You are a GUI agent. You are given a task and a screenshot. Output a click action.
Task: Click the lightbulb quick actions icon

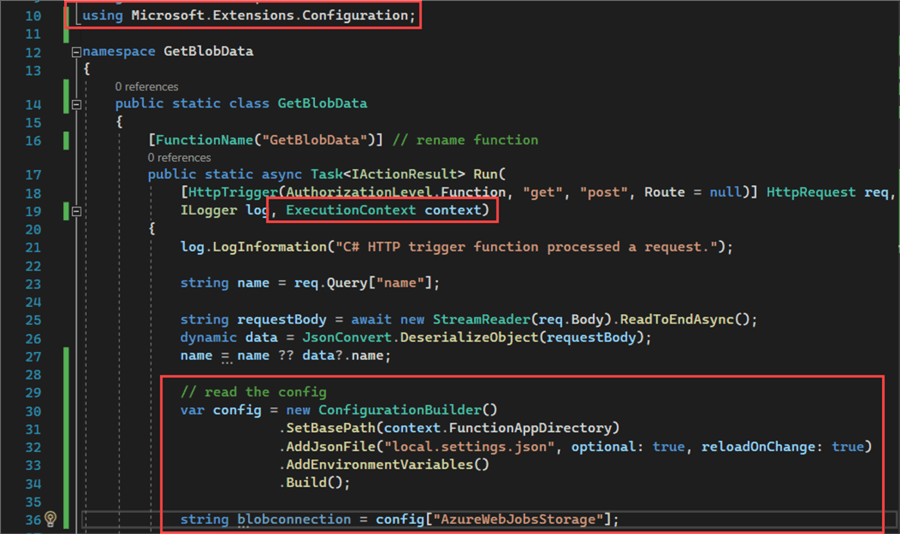51,518
